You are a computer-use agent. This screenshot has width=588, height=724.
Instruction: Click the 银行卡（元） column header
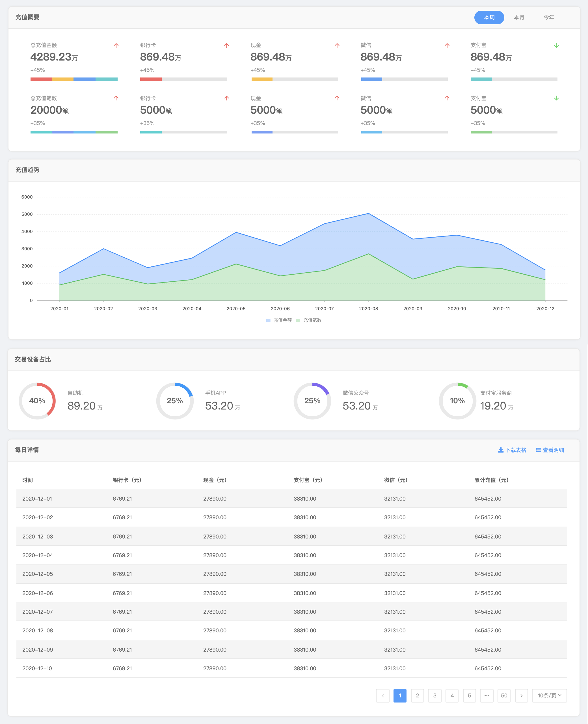[x=127, y=480]
